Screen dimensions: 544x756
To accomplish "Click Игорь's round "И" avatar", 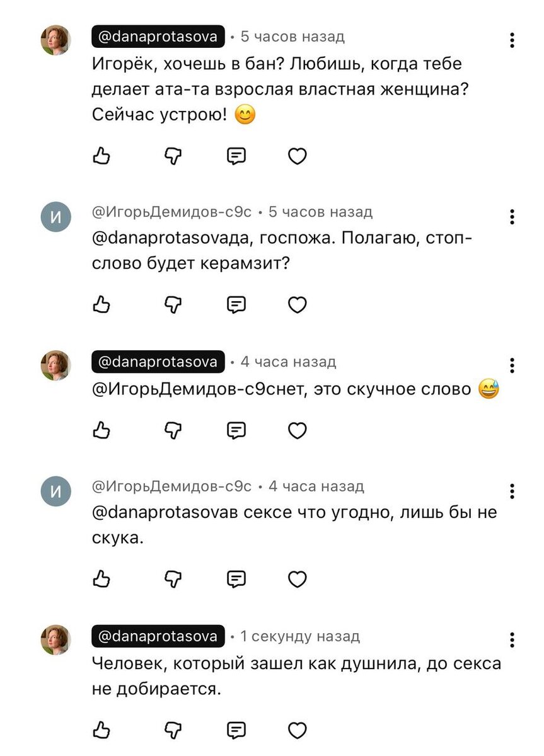I will click(x=57, y=214).
